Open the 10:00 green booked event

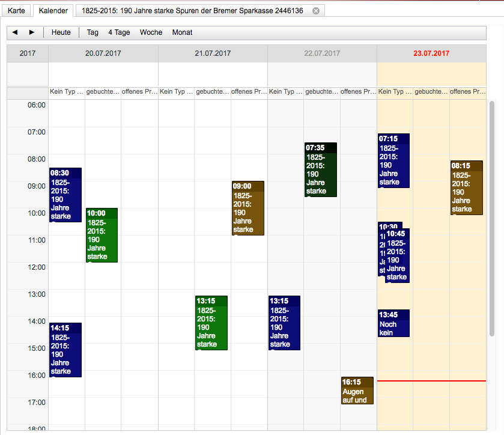102,236
